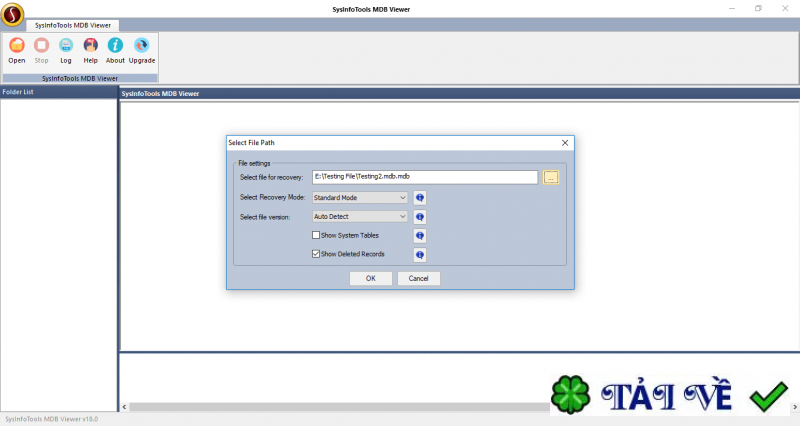Image resolution: width=800 pixels, height=426 pixels.
Task: Show About information icon
Action: pos(115,51)
